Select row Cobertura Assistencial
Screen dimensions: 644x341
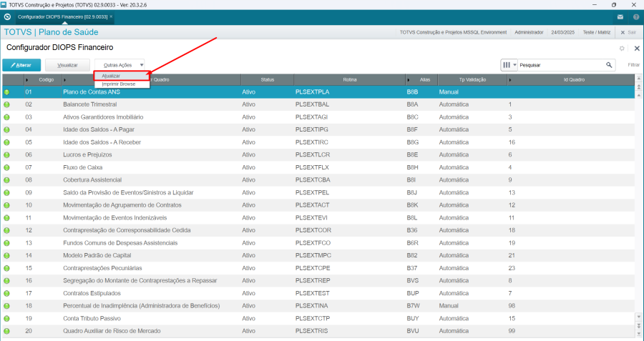tap(318, 180)
